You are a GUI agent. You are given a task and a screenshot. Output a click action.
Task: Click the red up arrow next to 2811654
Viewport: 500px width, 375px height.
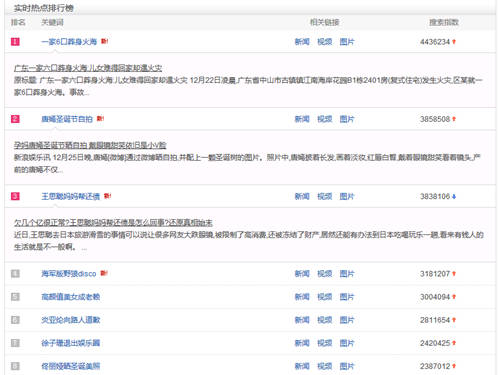point(454,320)
